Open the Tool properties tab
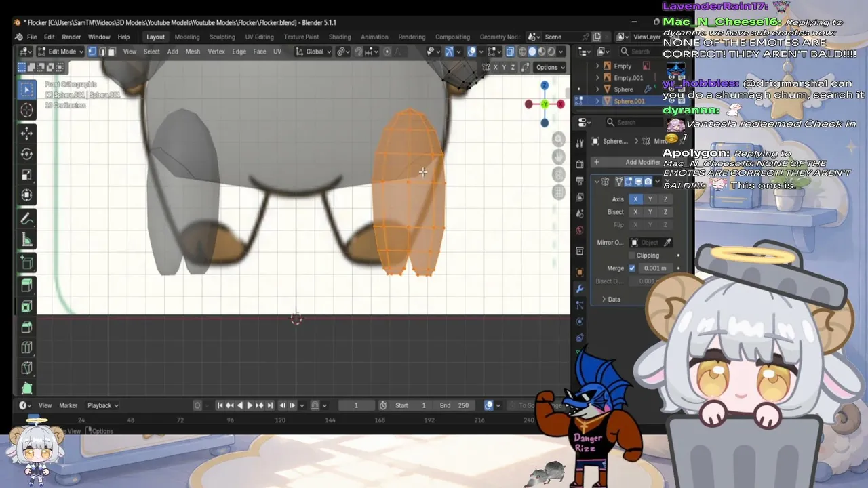This screenshot has height=488, width=868. 580,143
